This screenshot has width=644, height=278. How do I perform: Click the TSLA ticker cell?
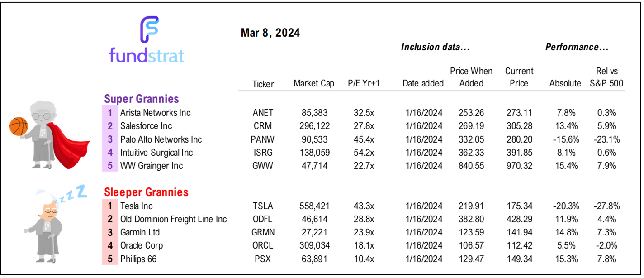pyautogui.click(x=263, y=206)
